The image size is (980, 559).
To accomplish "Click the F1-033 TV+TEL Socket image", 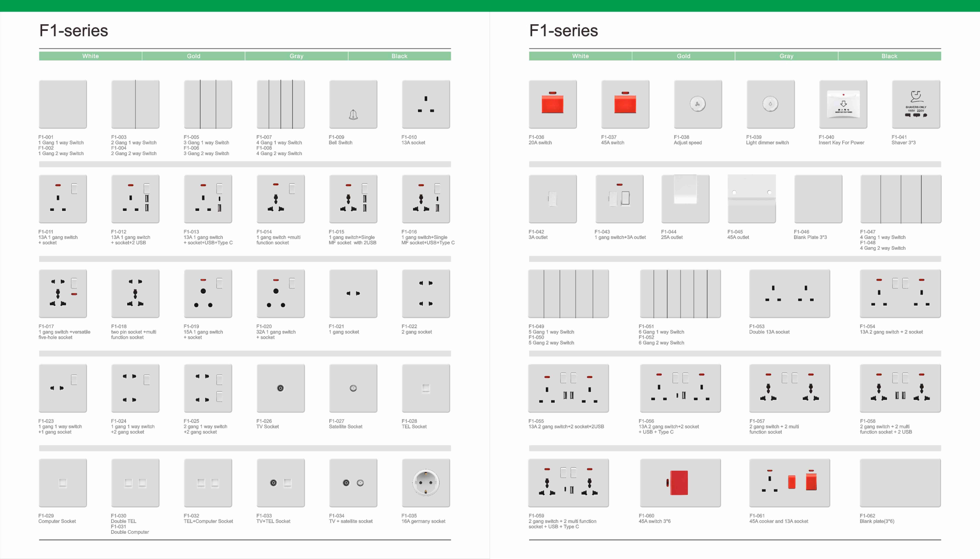I will [281, 483].
